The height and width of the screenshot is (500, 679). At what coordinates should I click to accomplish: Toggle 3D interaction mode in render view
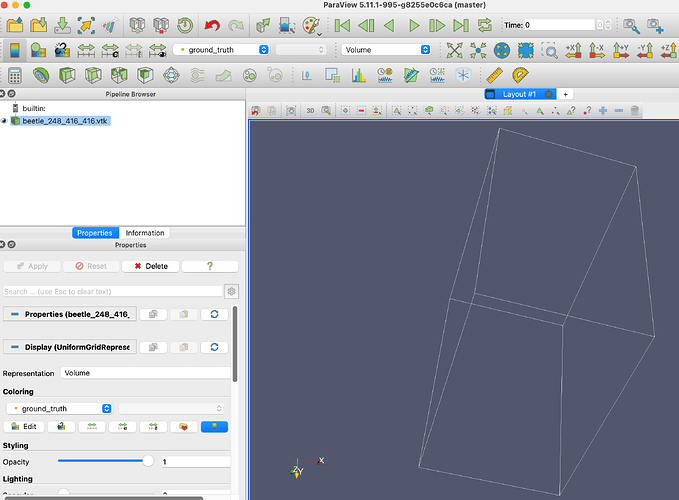[310, 111]
